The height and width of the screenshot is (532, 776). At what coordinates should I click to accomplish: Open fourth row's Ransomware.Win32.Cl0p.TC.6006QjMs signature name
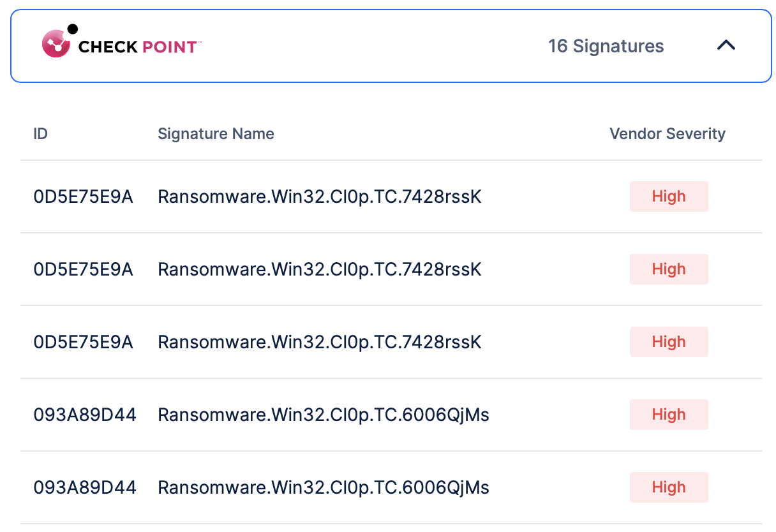point(323,415)
